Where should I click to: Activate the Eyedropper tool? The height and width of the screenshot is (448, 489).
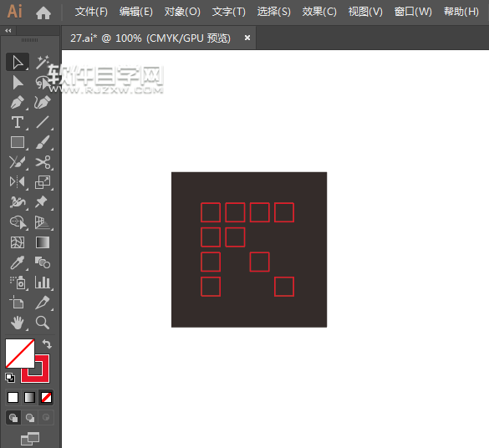[18, 262]
